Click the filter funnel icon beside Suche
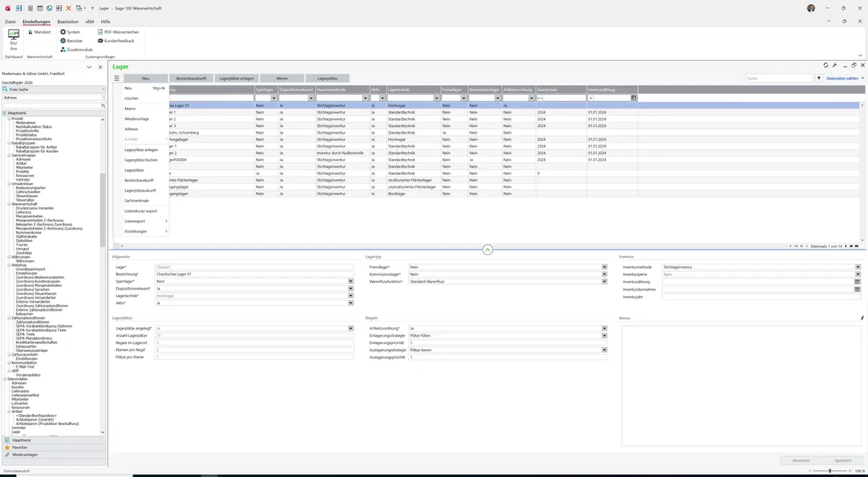This screenshot has height=477, width=868. [819, 78]
